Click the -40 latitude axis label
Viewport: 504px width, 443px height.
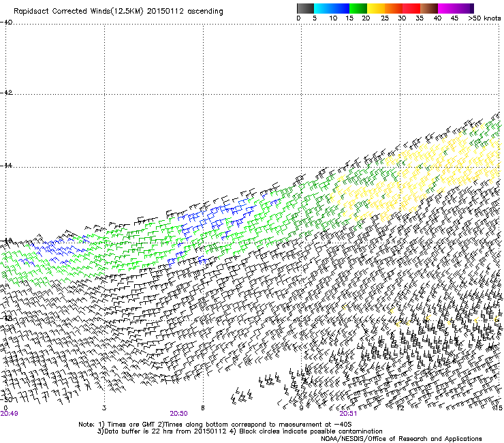click(6, 22)
